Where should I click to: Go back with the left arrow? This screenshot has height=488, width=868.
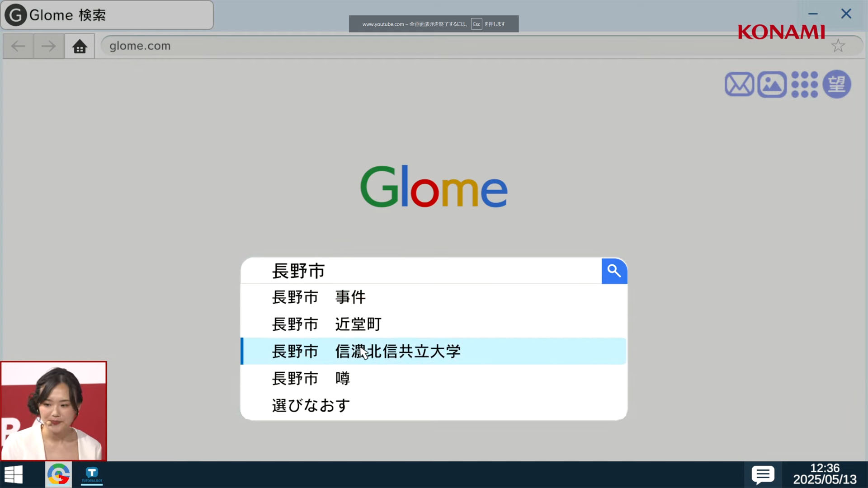coord(18,46)
